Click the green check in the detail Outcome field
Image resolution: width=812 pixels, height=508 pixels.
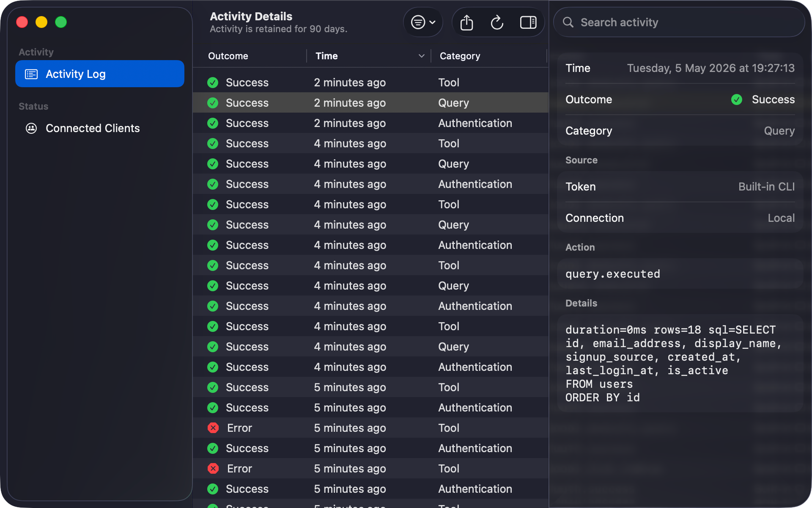(736, 99)
